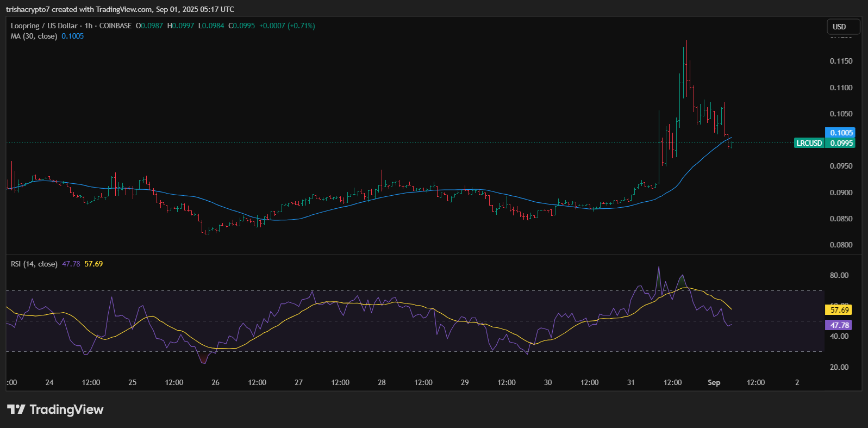This screenshot has width=868, height=428.
Task: Open the USD currency selector
Action: tap(842, 27)
